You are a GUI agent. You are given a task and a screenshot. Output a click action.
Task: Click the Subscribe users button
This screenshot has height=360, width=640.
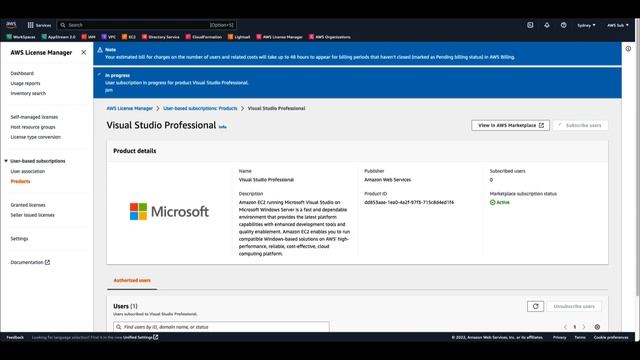click(x=580, y=125)
